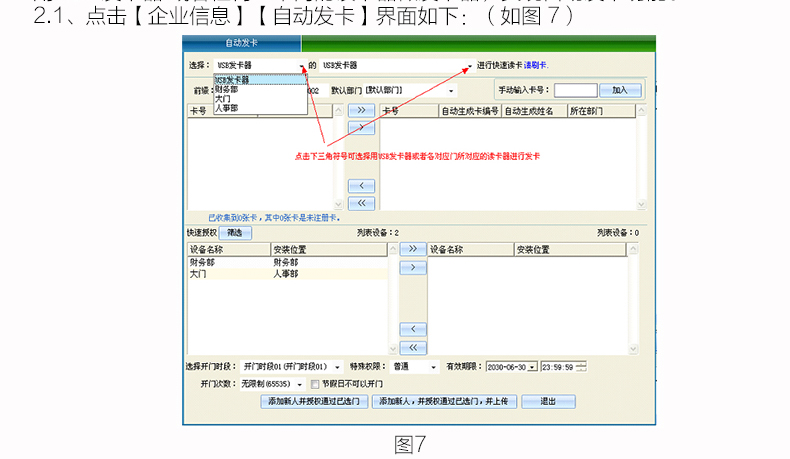Screen dimensions: 790x459
Task: Click the 手动输入卡号 input field
Action: pyautogui.click(x=574, y=90)
